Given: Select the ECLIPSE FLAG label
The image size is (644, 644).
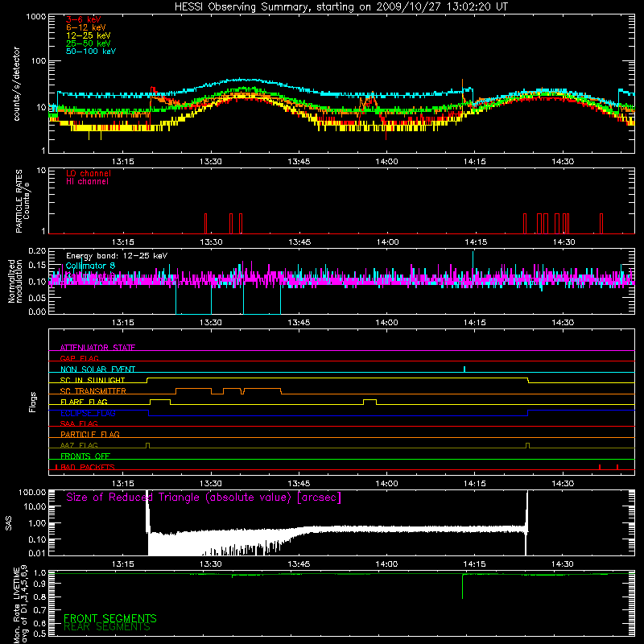Looking at the screenshot, I should (x=88, y=413).
